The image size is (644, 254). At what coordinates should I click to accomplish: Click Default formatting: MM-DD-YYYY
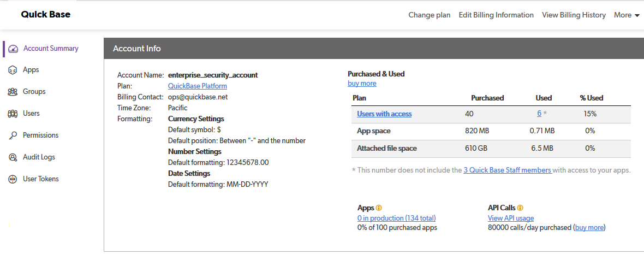pyautogui.click(x=218, y=185)
